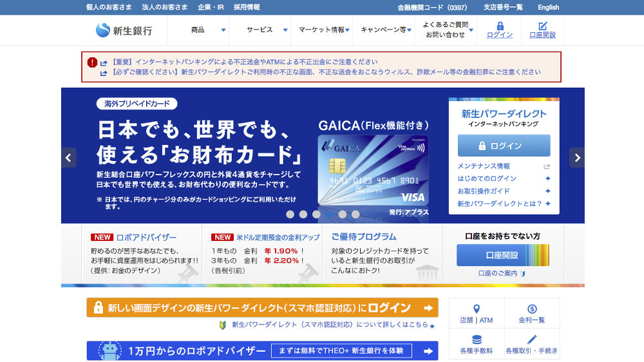Click the blue ログイン button in PowerDirect panel

click(x=504, y=146)
